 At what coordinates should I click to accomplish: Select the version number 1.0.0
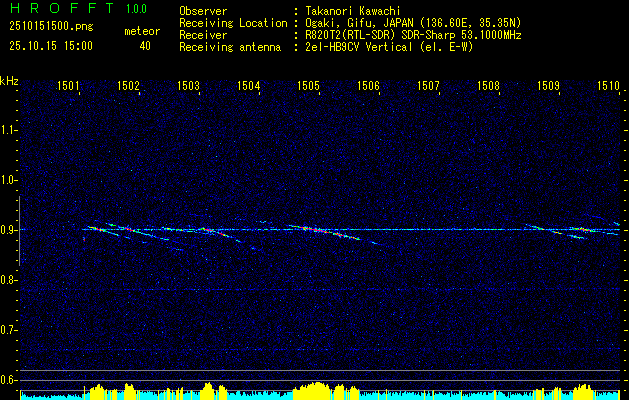coord(136,9)
